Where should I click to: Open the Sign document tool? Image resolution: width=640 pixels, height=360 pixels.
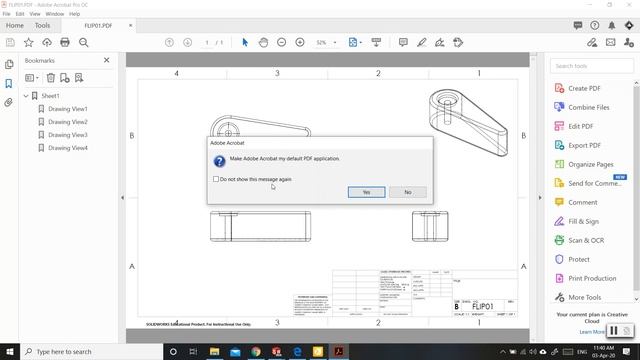(440, 42)
